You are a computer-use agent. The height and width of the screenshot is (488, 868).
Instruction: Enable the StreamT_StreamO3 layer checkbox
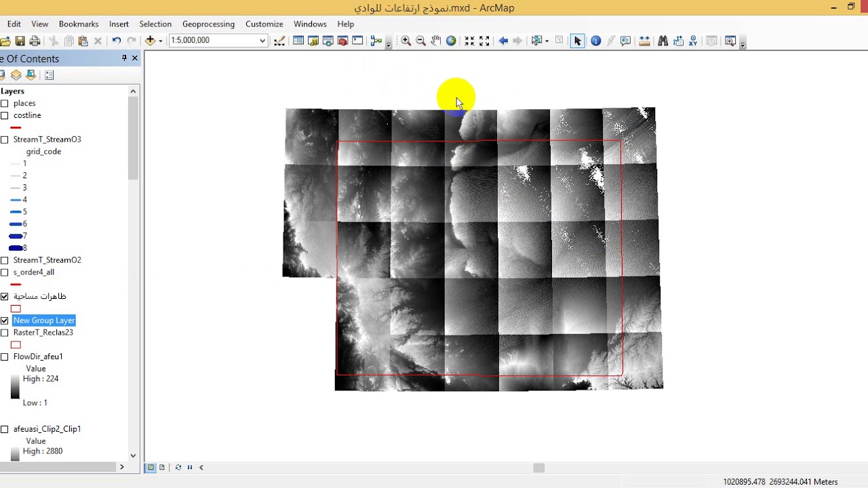(x=5, y=140)
